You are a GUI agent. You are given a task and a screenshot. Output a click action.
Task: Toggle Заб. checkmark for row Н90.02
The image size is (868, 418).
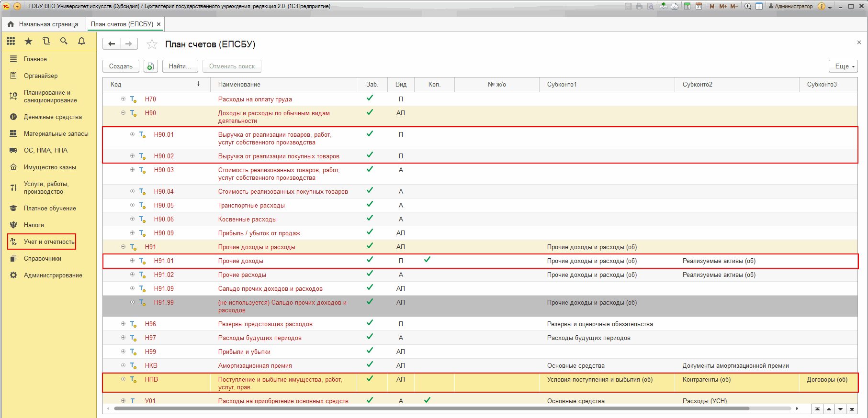pyautogui.click(x=370, y=155)
